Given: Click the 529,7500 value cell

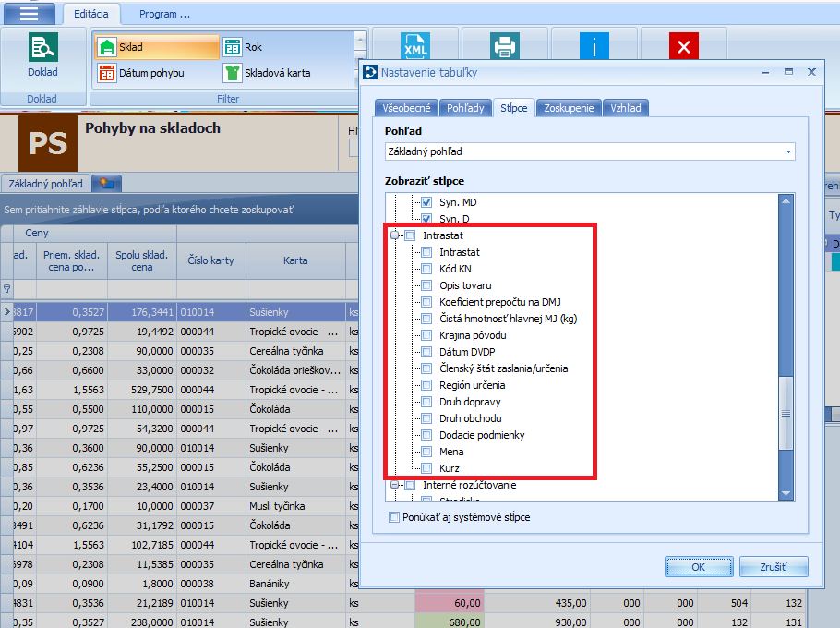Looking at the screenshot, I should tap(142, 390).
